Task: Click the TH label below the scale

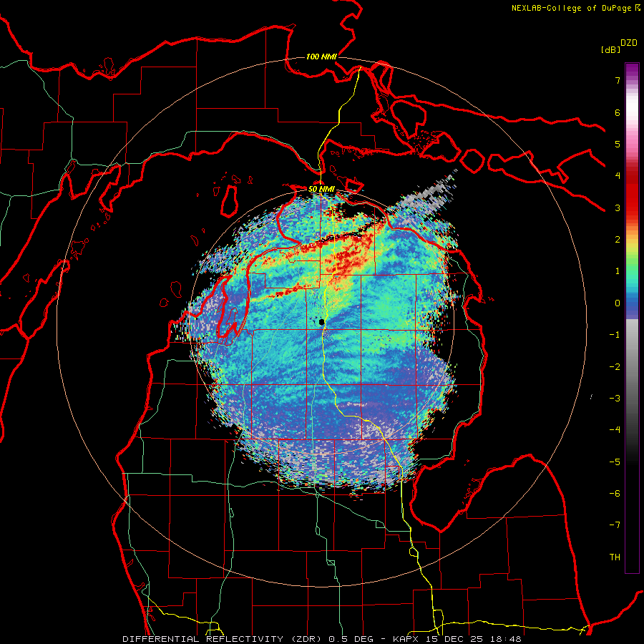Action: (615, 557)
